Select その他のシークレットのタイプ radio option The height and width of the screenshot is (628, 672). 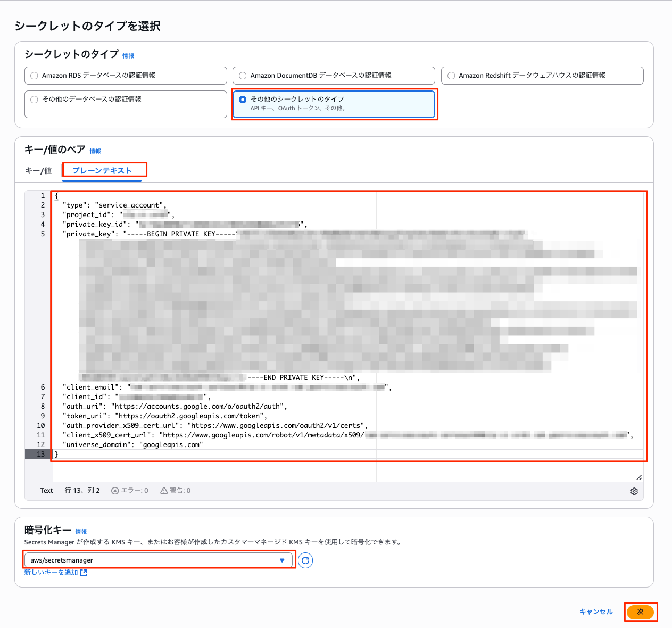tap(243, 100)
